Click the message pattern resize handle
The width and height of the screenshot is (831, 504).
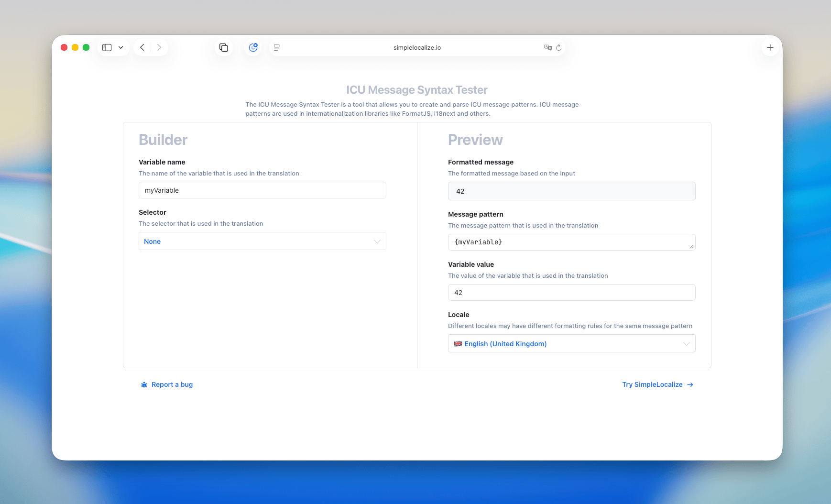691,247
